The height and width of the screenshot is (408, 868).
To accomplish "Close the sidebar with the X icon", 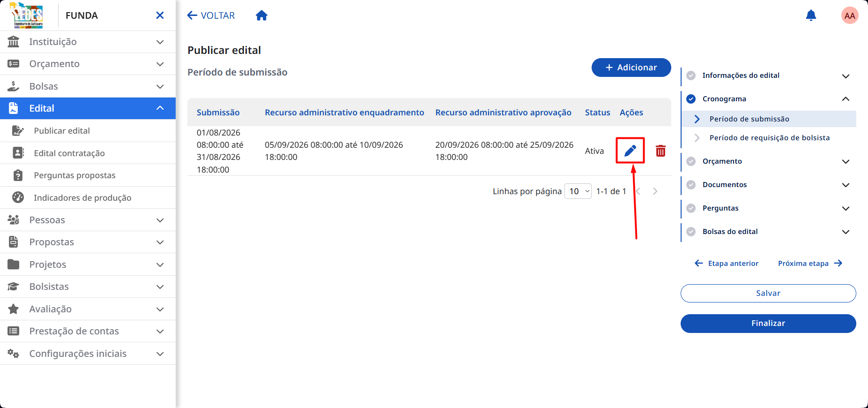I will tap(160, 15).
